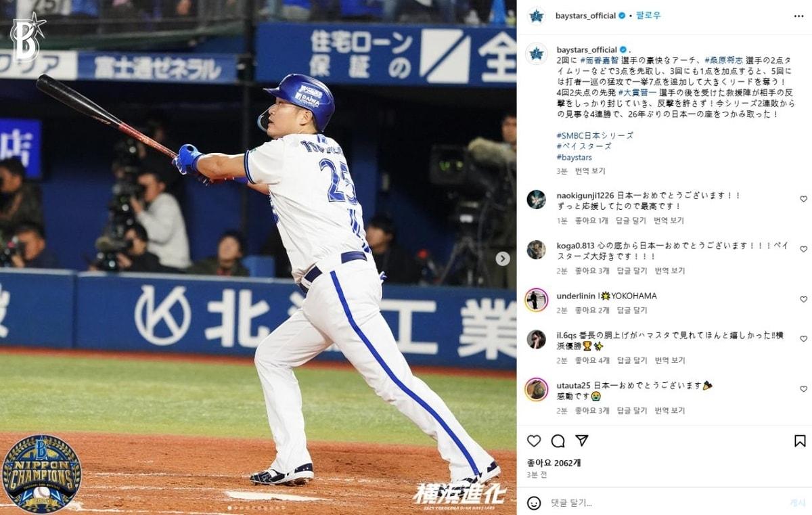
Task: Open comment via speech bubble icon
Action: coord(558,441)
